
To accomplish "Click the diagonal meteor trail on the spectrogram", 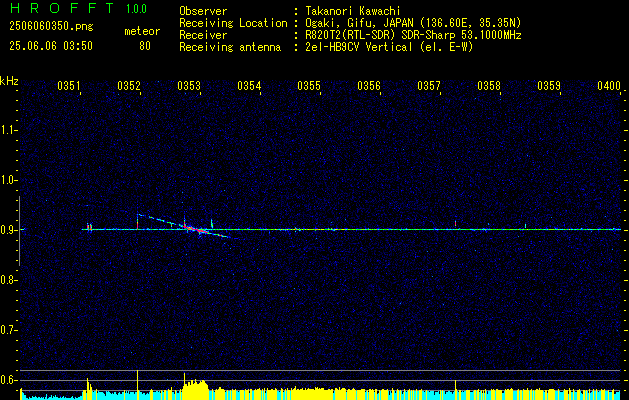I will pyautogui.click(x=184, y=226).
